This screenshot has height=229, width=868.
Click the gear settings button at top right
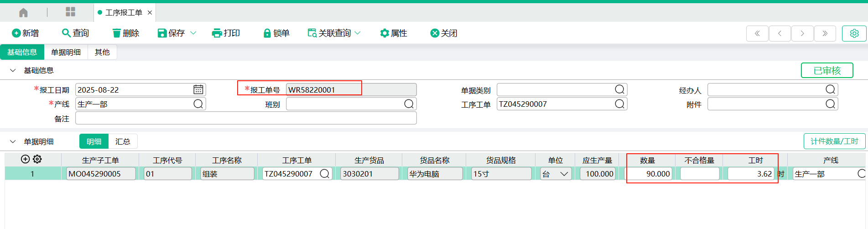[x=854, y=33]
